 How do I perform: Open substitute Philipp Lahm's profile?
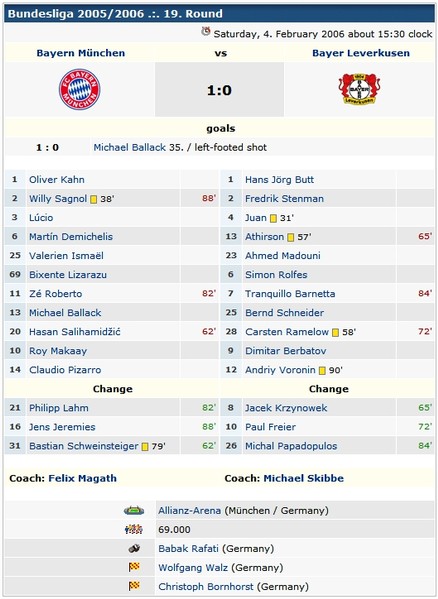coord(59,408)
